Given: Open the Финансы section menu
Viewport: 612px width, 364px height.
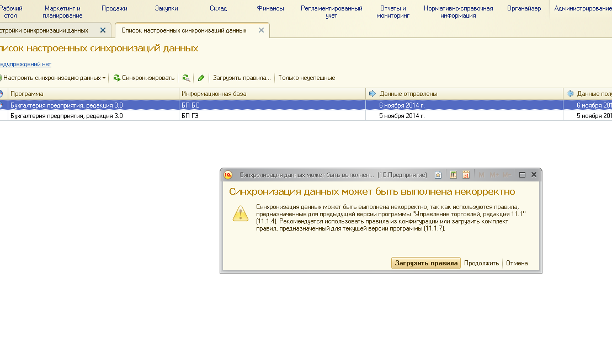Looking at the screenshot, I should pyautogui.click(x=270, y=8).
